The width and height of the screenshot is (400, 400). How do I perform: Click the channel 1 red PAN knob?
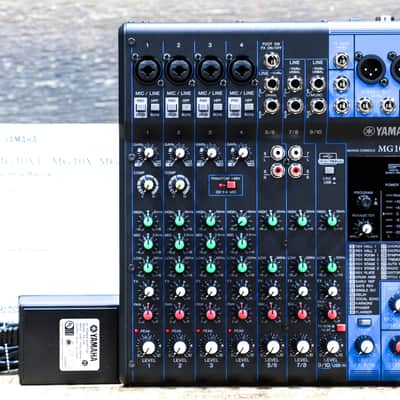(x=148, y=315)
